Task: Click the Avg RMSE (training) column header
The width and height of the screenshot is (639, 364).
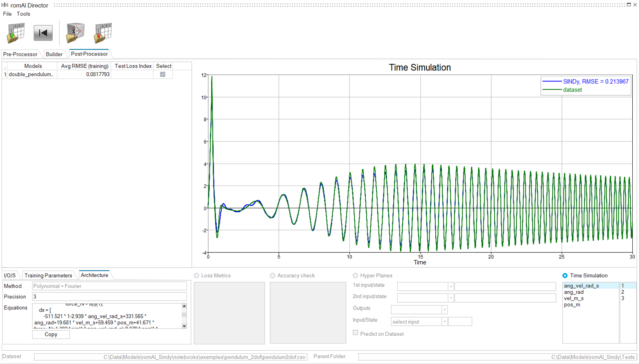Action: 85,66
